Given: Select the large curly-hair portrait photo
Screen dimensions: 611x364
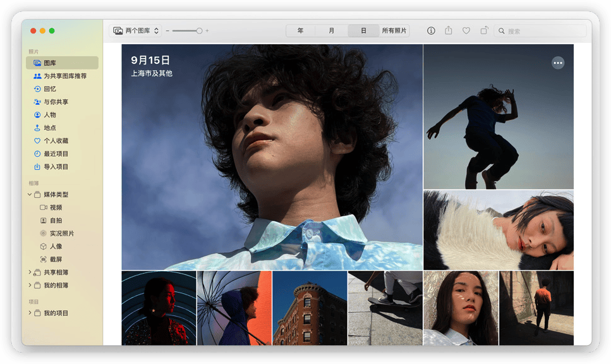Looking at the screenshot, I should [272, 157].
